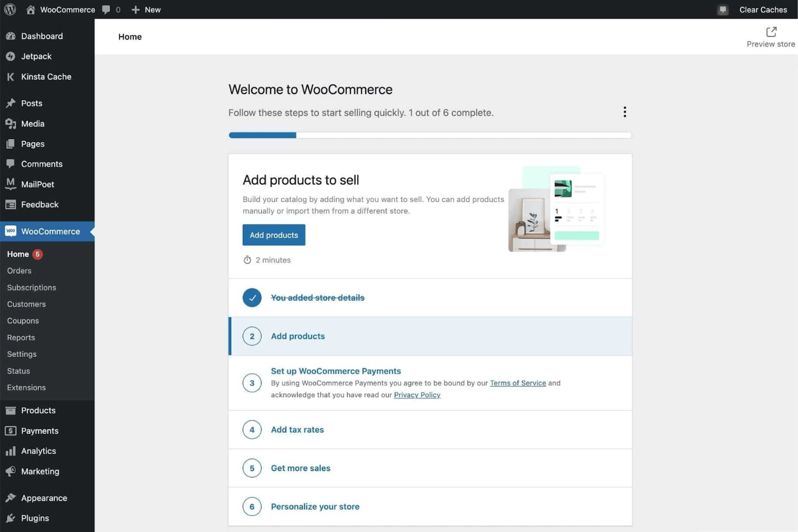This screenshot has height=532, width=798.
Task: Click the Appearance paintbrush icon
Action: [x=10, y=498]
